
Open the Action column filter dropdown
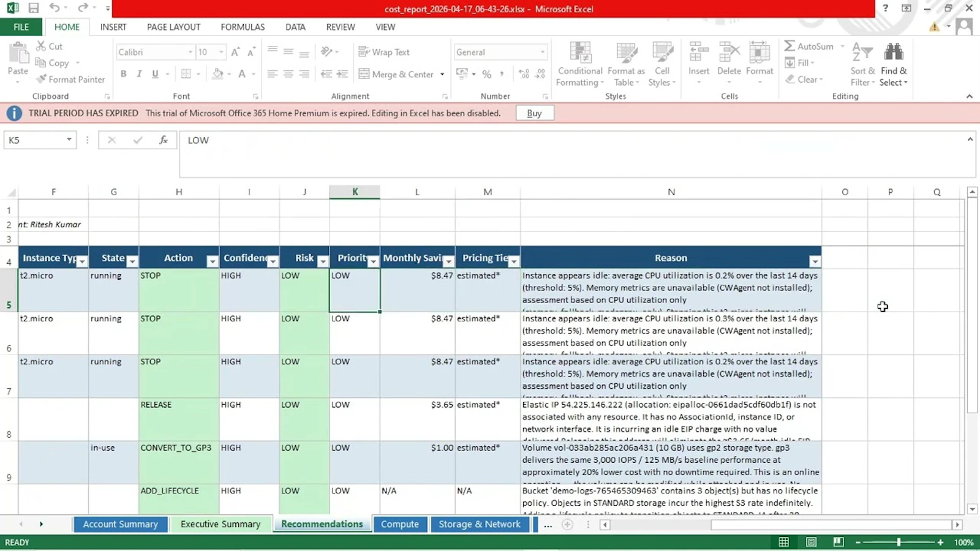click(213, 262)
